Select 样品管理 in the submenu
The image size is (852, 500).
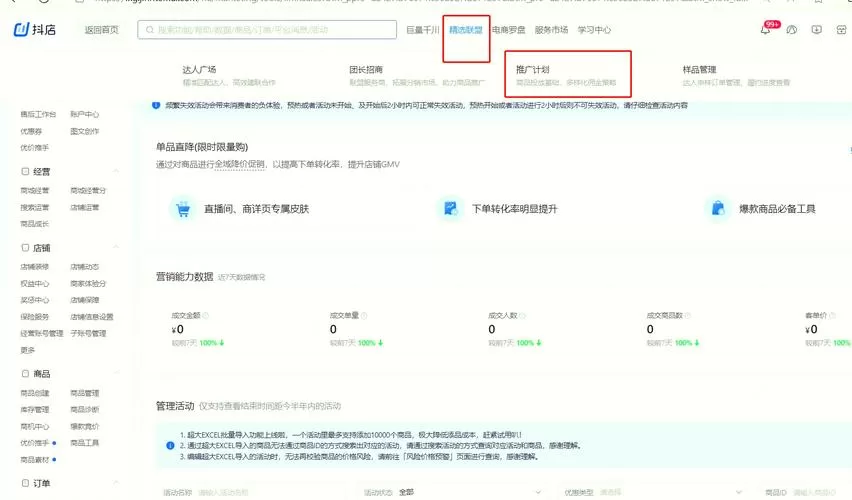pos(699,70)
